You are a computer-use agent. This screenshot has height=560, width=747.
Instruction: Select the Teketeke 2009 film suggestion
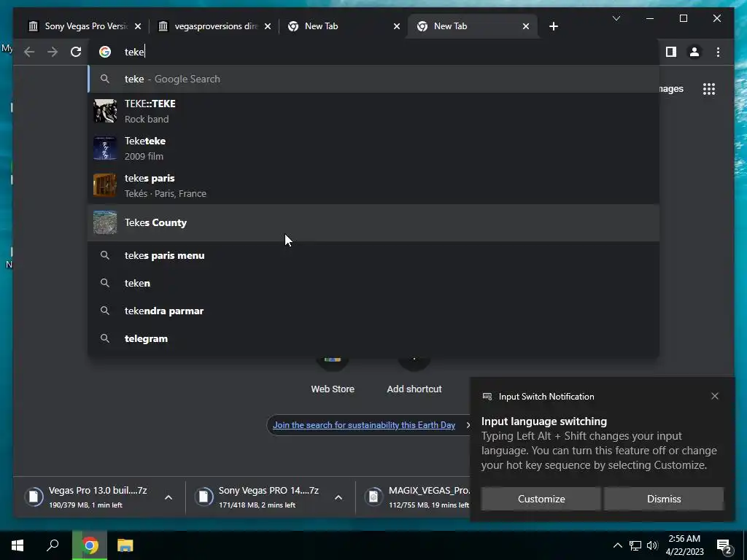(x=374, y=148)
